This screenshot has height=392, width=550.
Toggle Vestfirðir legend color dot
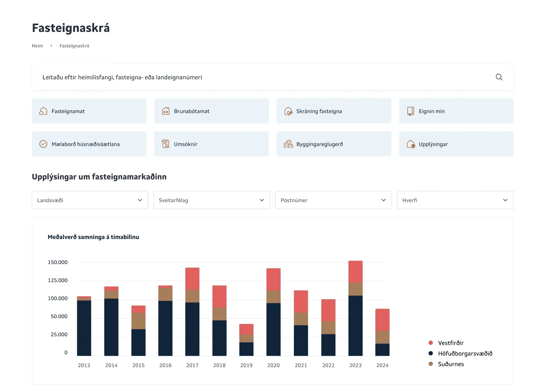[x=431, y=343]
